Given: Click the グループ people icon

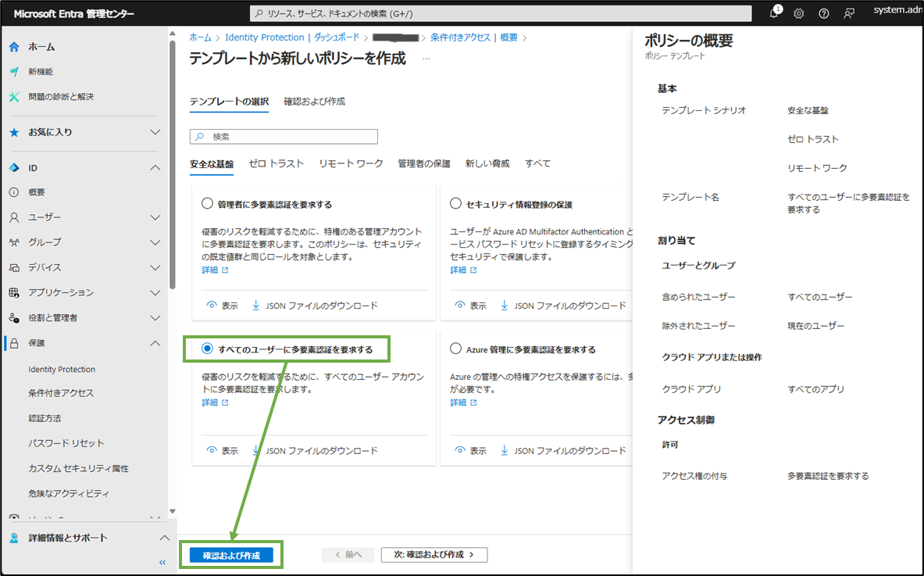Looking at the screenshot, I should tap(14, 242).
